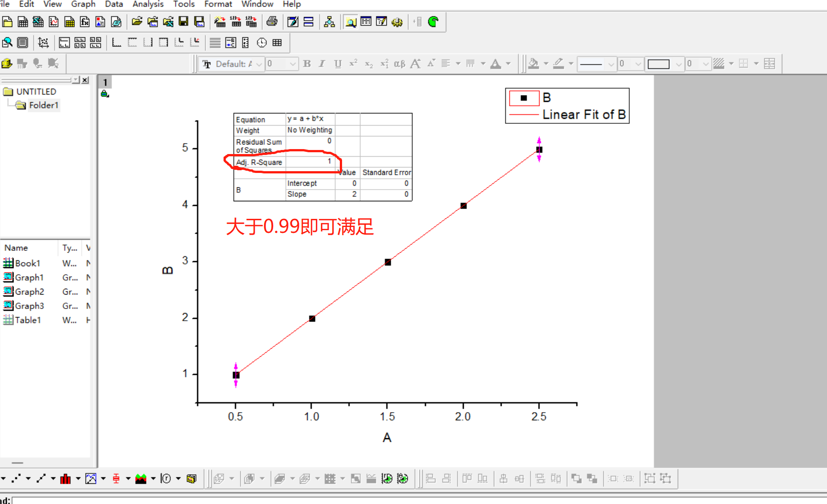
Task: Open the font size dropdown
Action: pyautogui.click(x=293, y=64)
